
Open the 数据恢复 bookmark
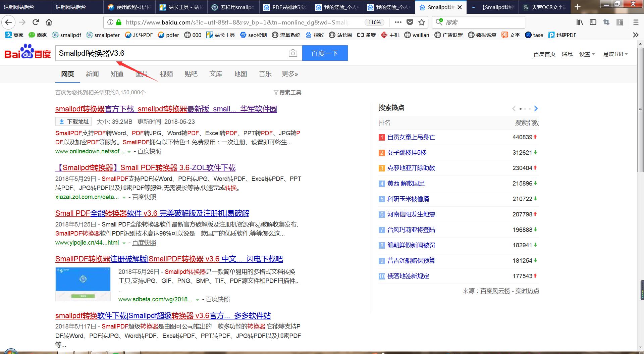coord(482,35)
